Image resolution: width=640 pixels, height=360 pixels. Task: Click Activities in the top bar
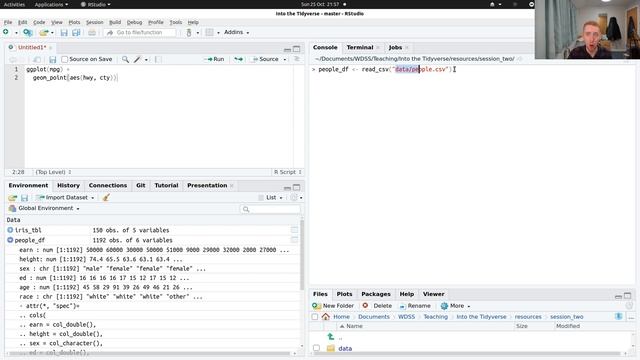[x=14, y=4]
